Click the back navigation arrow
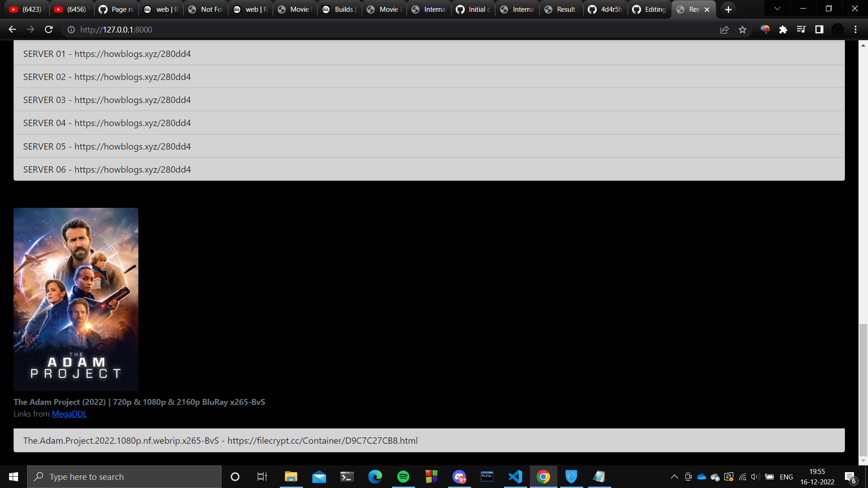The height and width of the screenshot is (488, 868). 12,29
